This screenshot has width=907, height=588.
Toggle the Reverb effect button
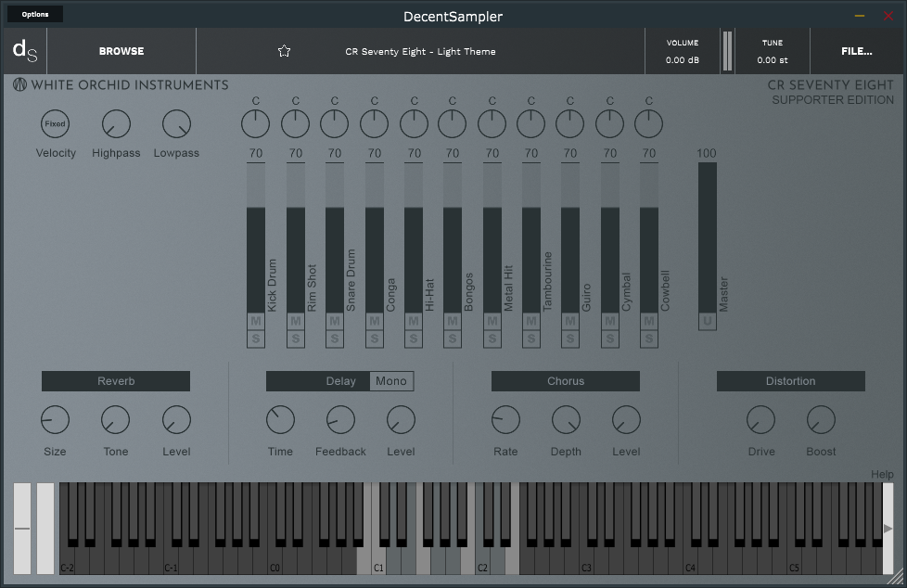(116, 381)
